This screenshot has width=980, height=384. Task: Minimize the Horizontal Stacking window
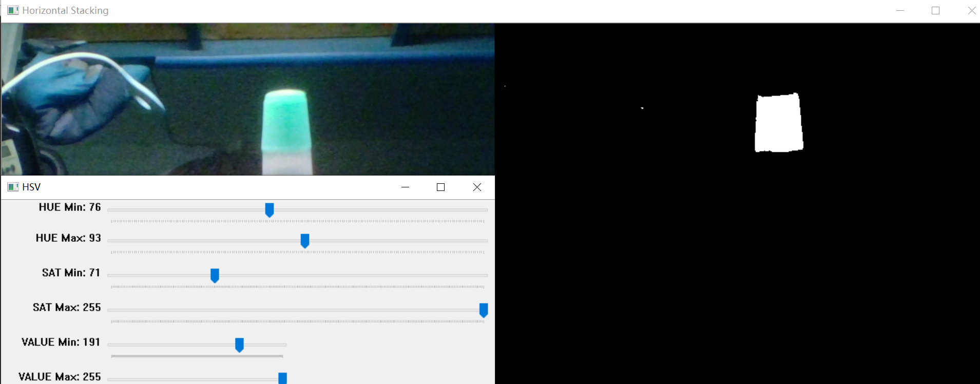(x=900, y=10)
